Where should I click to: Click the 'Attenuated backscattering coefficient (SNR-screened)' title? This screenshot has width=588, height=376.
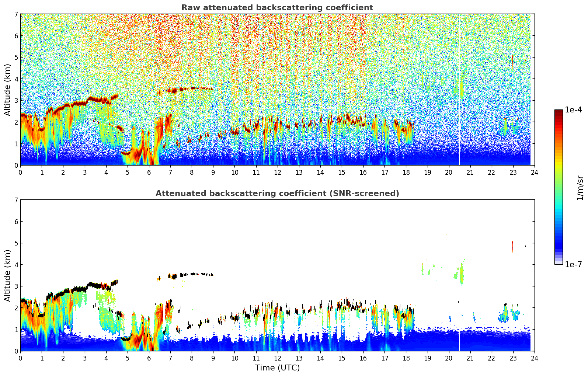[x=277, y=194]
